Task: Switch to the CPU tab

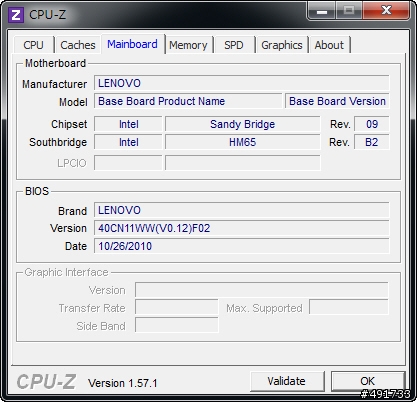Action: [33, 45]
